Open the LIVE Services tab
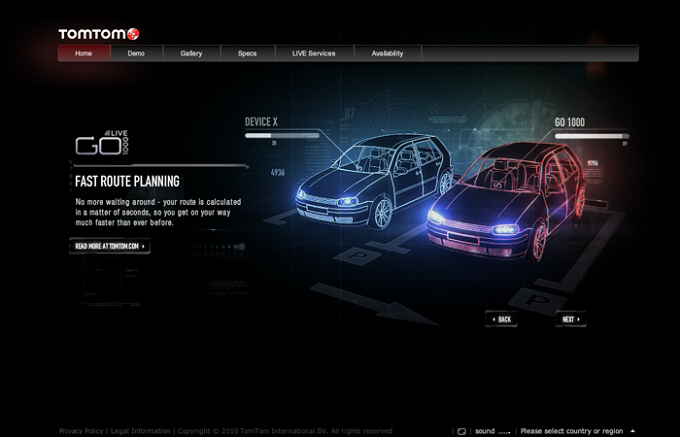 314,53
